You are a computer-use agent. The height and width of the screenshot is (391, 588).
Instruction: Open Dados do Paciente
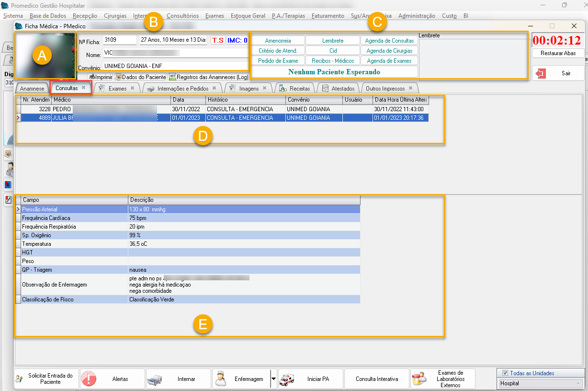(x=140, y=77)
